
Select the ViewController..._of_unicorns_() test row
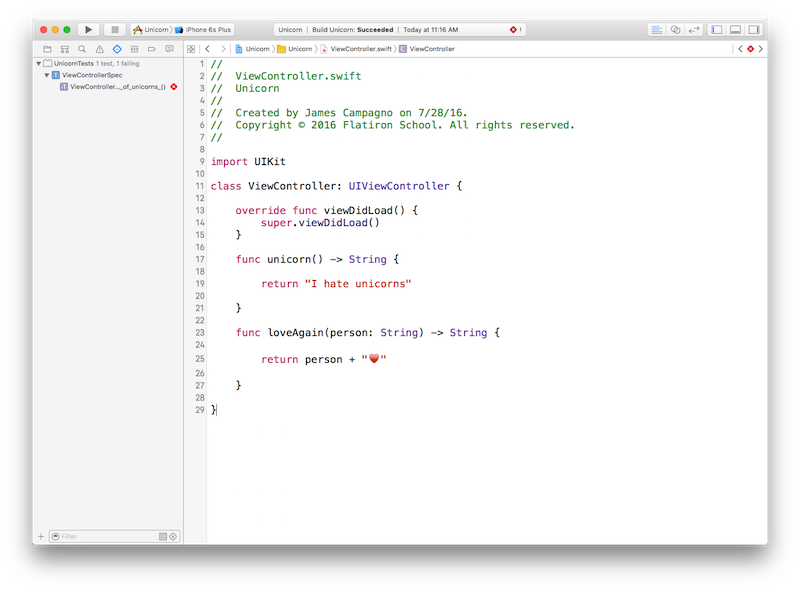pos(108,87)
